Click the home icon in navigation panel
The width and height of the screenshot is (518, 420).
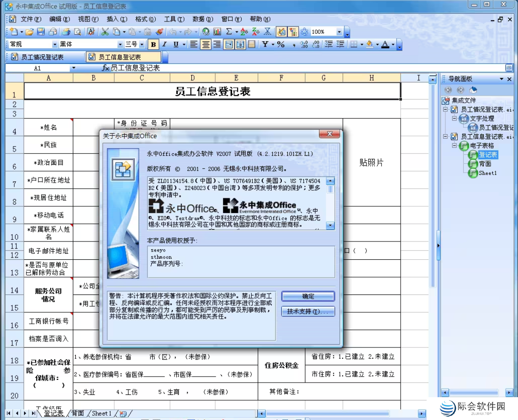[x=473, y=90]
